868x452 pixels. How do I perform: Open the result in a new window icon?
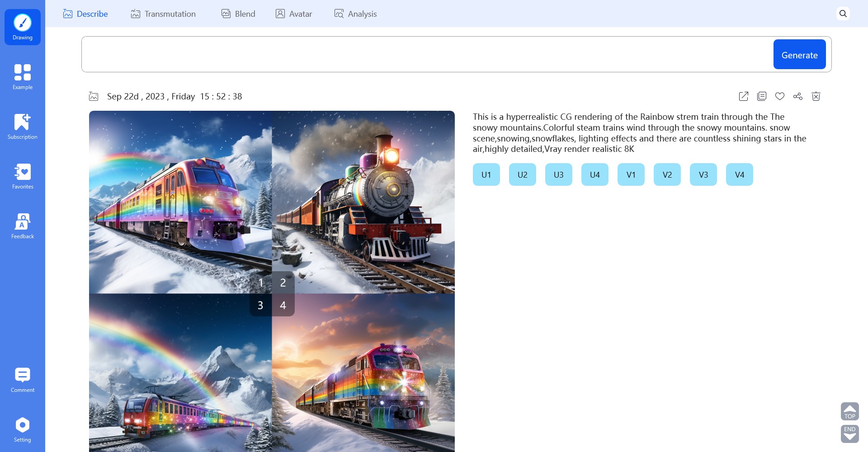(x=744, y=96)
